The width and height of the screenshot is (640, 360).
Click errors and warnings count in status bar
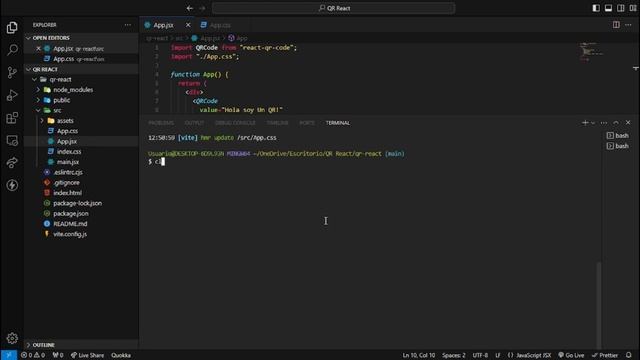click(33, 355)
